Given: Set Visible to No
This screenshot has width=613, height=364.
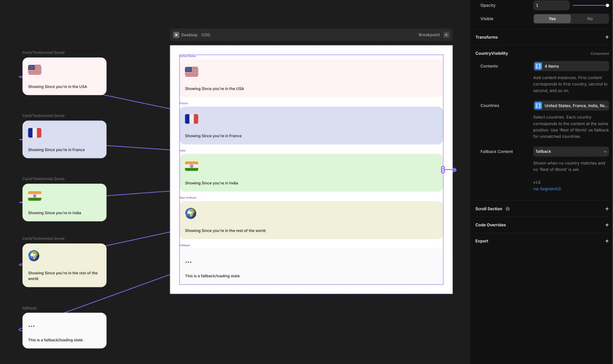Looking at the screenshot, I should tap(589, 19).
